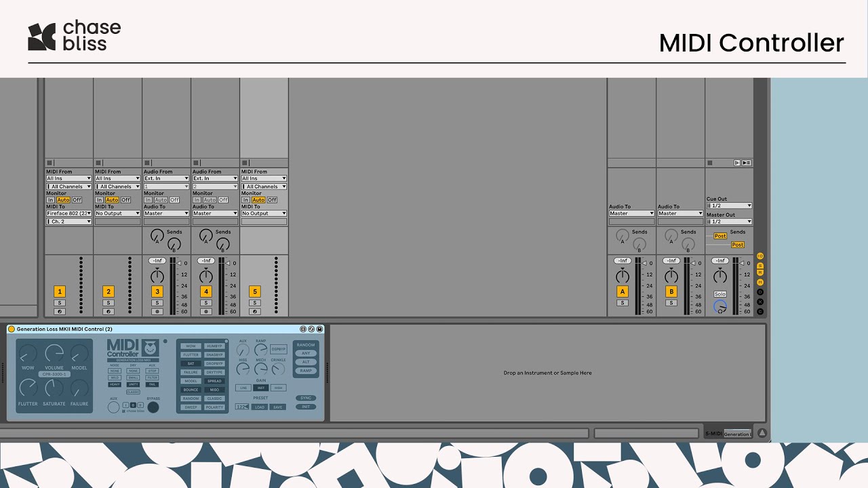Show the Sends section toggle
The image size is (868, 488).
pyautogui.click(x=760, y=265)
